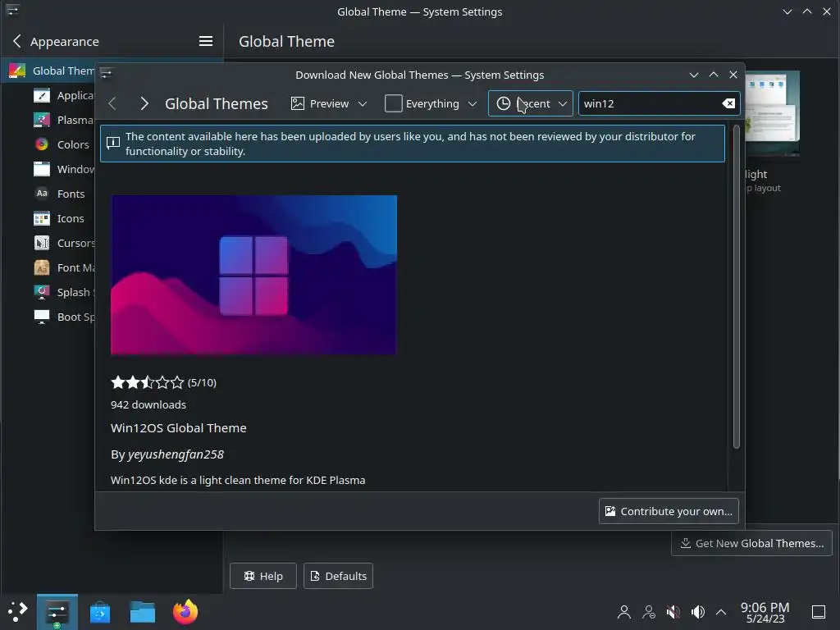Open Colors settings icon
The height and width of the screenshot is (630, 840).
coord(42,144)
